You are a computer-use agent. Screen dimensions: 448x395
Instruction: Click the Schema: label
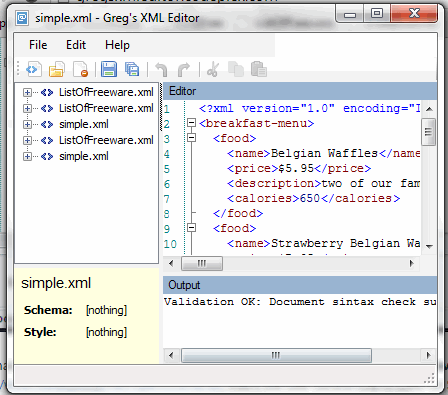click(48, 310)
